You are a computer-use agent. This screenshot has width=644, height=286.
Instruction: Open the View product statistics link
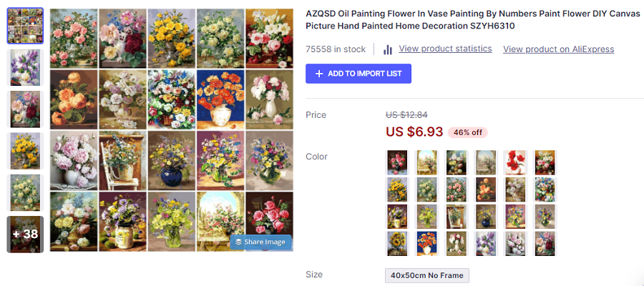point(445,49)
